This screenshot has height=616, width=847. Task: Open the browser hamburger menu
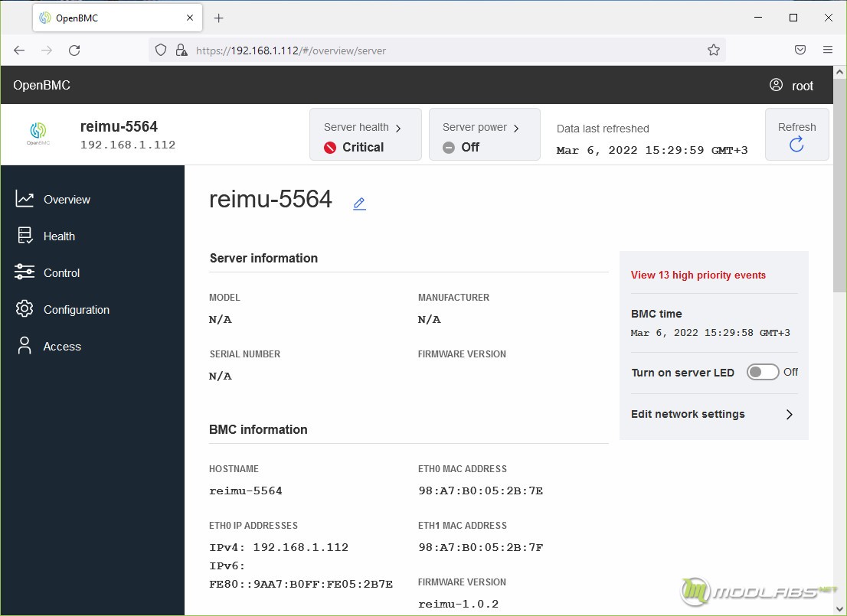coord(828,50)
